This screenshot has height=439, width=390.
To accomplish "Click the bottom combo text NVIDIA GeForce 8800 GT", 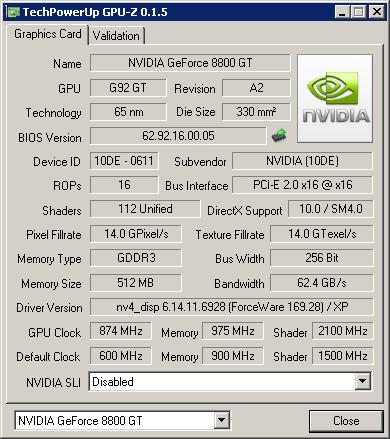I will coord(80,421).
